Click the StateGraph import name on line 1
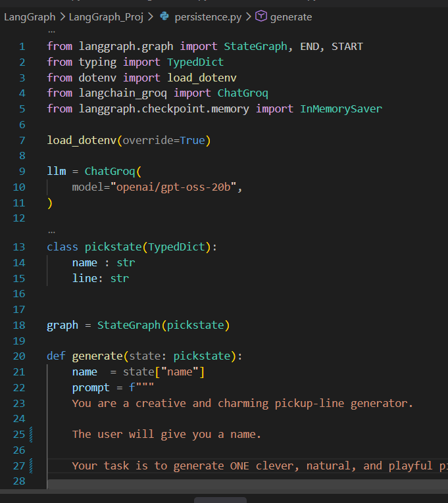 (255, 47)
